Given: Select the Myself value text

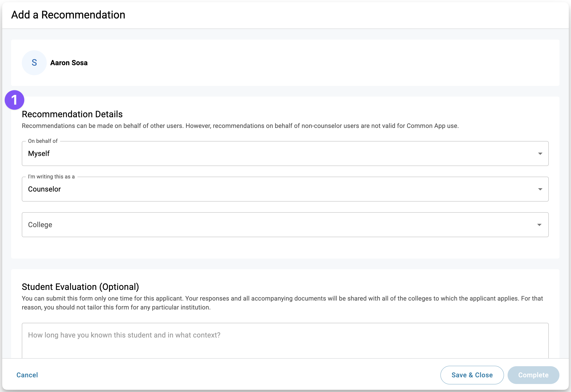Looking at the screenshot, I should [x=39, y=154].
